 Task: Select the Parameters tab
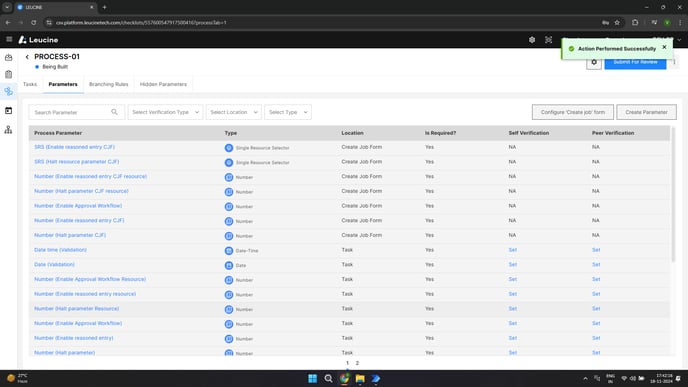pos(63,84)
